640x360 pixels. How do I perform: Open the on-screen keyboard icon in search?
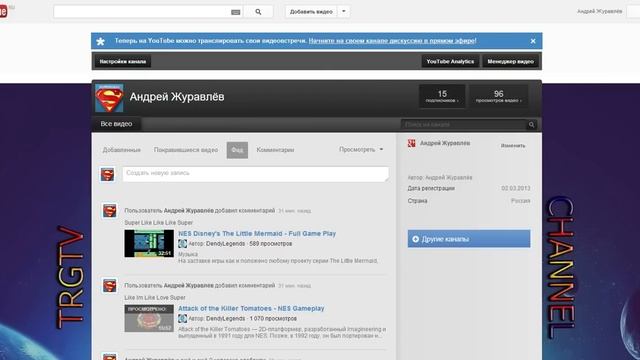pyautogui.click(x=236, y=12)
